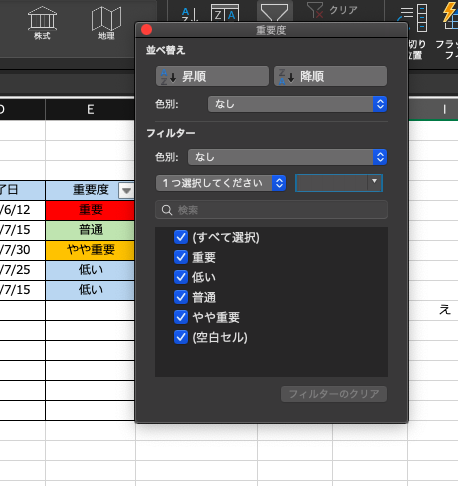Click the Flash Fill ribbon icon
This screenshot has width=458, height=486.
click(450, 16)
